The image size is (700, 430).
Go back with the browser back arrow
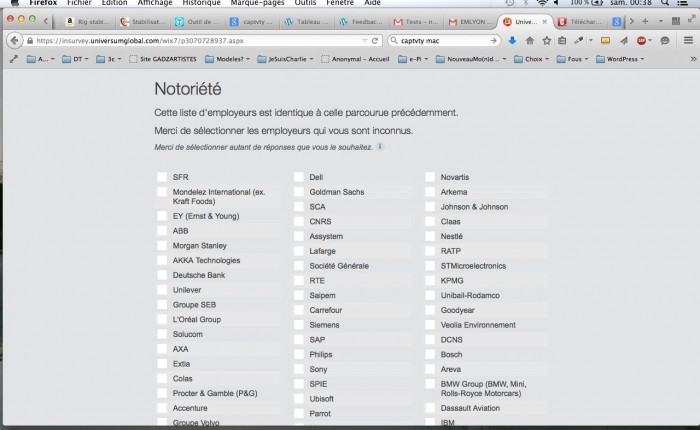point(14,41)
